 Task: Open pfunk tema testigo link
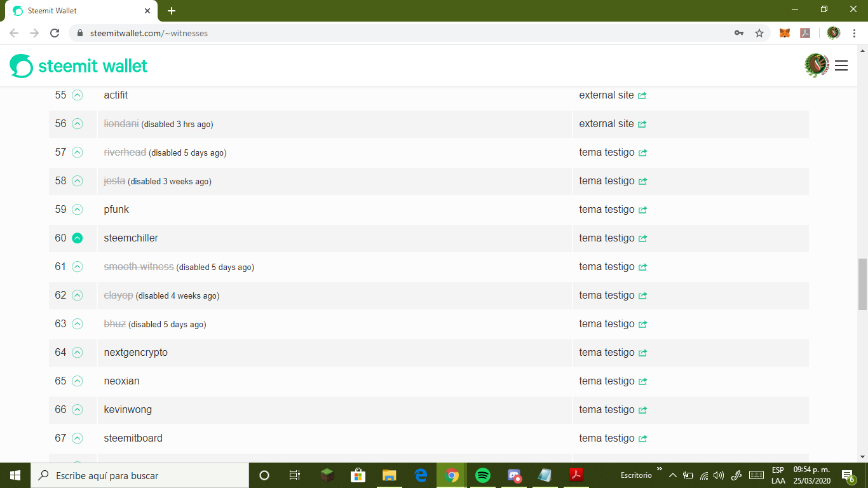click(x=613, y=210)
